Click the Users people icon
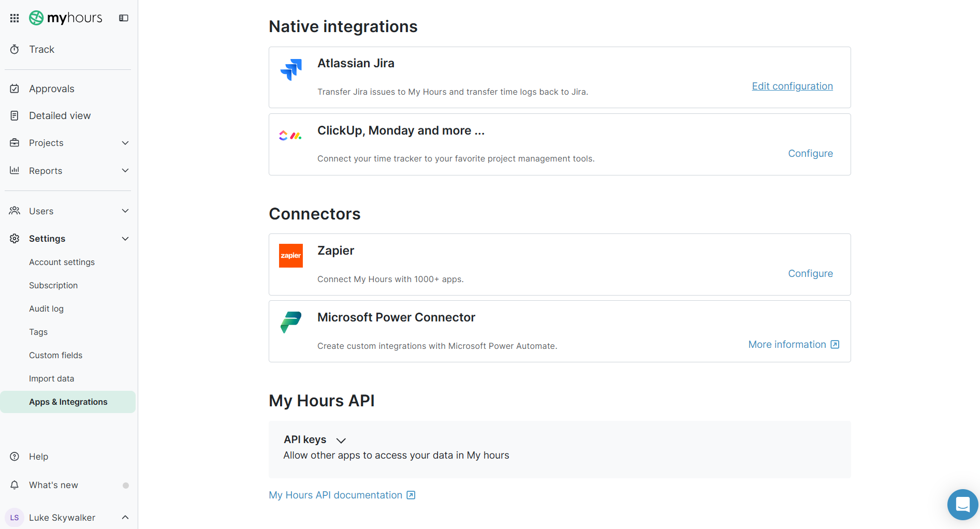980x529 pixels. (14, 211)
